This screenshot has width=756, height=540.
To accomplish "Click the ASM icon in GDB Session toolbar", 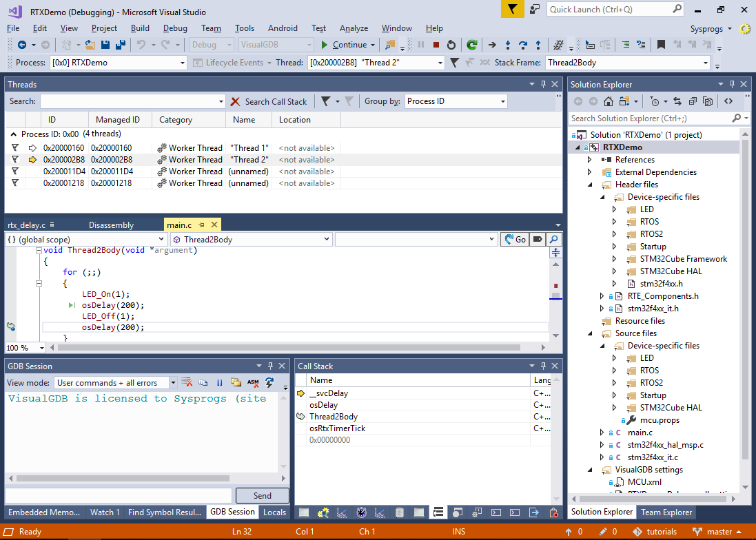I will click(x=253, y=382).
